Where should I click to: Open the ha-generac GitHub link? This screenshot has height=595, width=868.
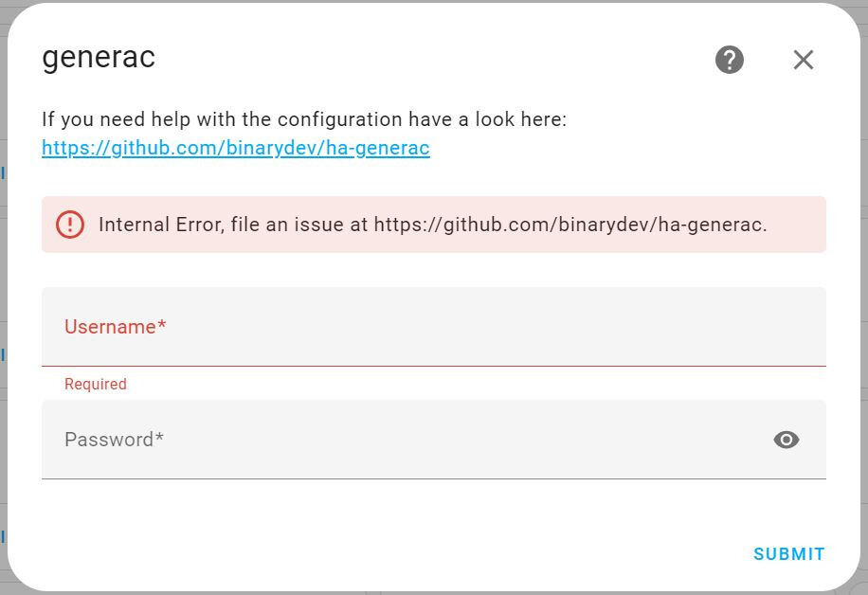pos(236,149)
